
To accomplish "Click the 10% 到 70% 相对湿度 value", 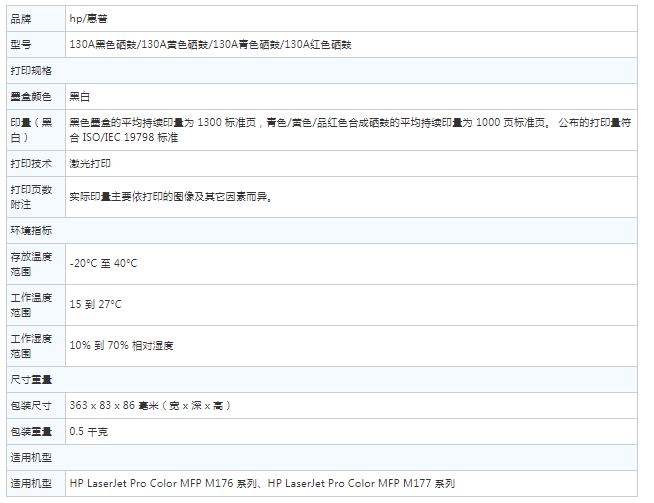I will point(122,345).
